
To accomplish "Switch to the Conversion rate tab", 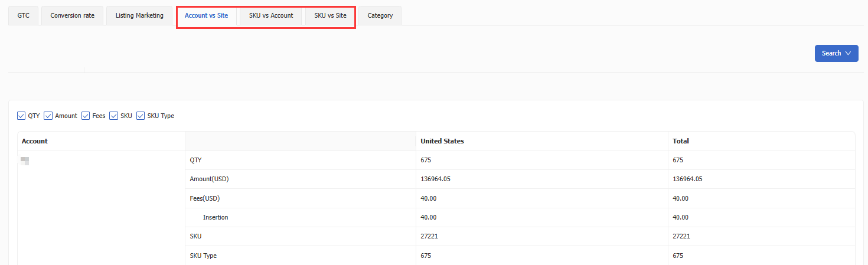I will (72, 15).
